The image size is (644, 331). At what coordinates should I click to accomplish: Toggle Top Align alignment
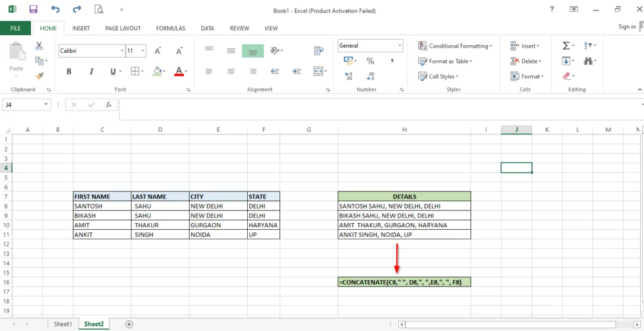pyautogui.click(x=209, y=50)
